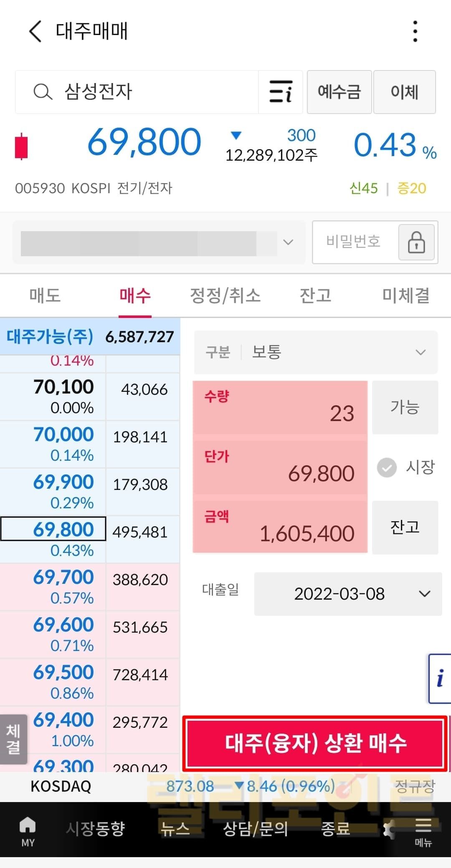Go to MY home icon
The height and width of the screenshot is (868, 451).
pos(28,831)
